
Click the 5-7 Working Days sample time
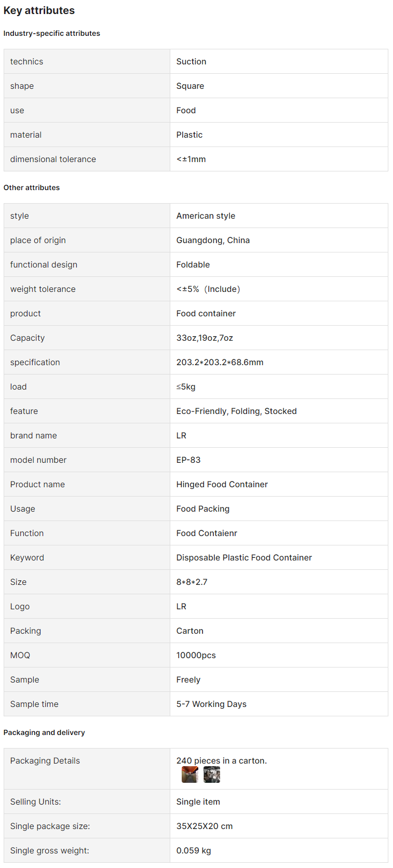(211, 704)
